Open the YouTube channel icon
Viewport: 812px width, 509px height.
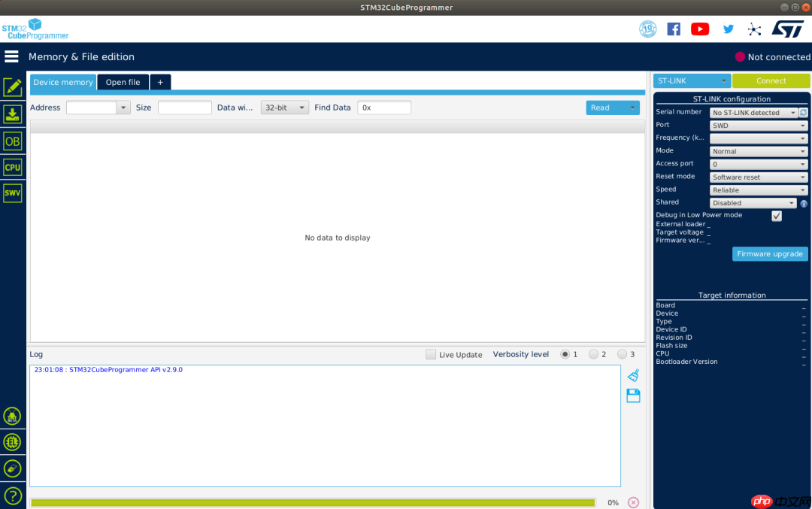tap(700, 29)
